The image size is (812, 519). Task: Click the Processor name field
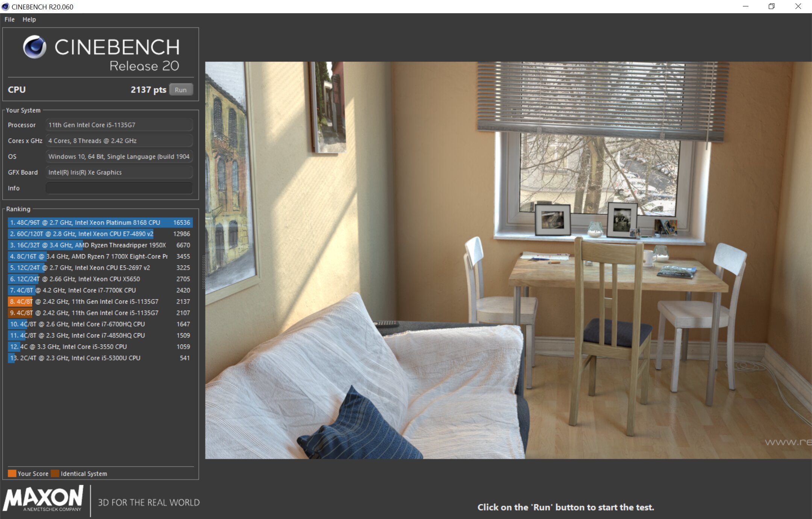tap(119, 125)
